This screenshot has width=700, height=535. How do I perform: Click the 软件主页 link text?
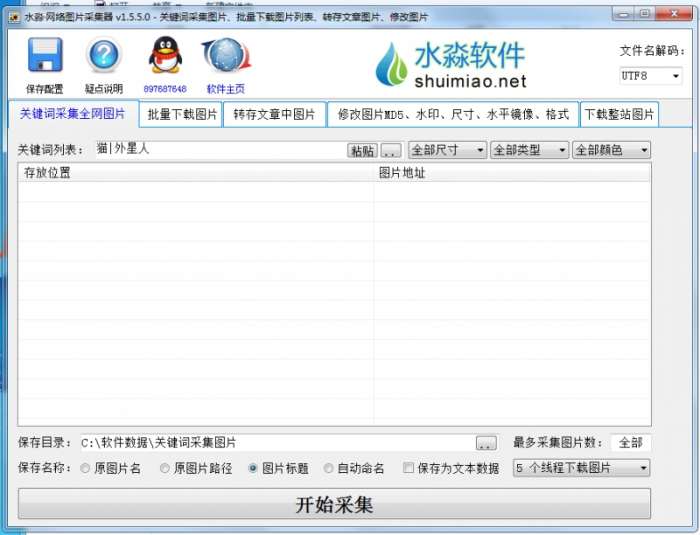pyautogui.click(x=226, y=89)
